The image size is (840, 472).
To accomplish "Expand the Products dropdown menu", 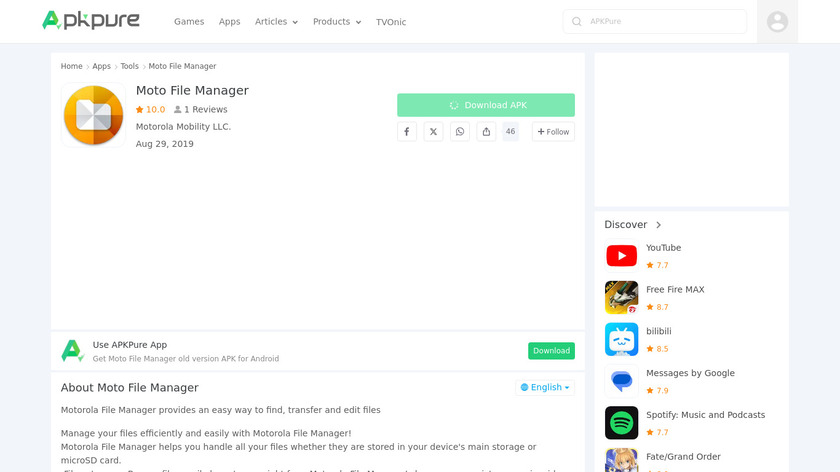I will click(x=337, y=22).
